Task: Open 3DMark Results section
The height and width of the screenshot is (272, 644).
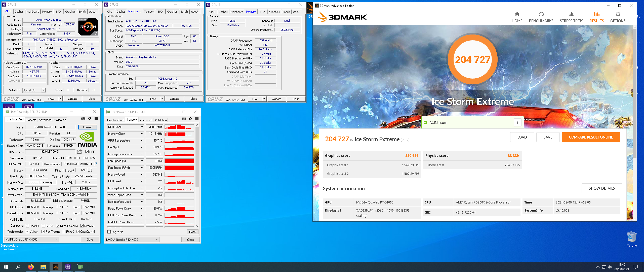Action: click(x=596, y=17)
